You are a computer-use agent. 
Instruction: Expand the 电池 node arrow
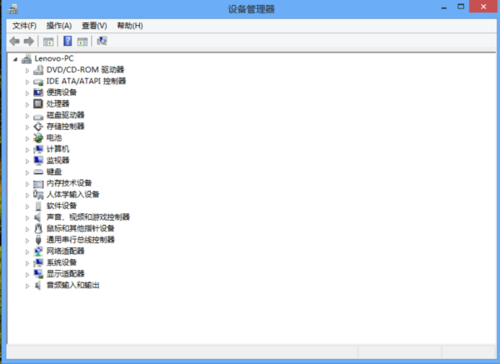coord(27,139)
